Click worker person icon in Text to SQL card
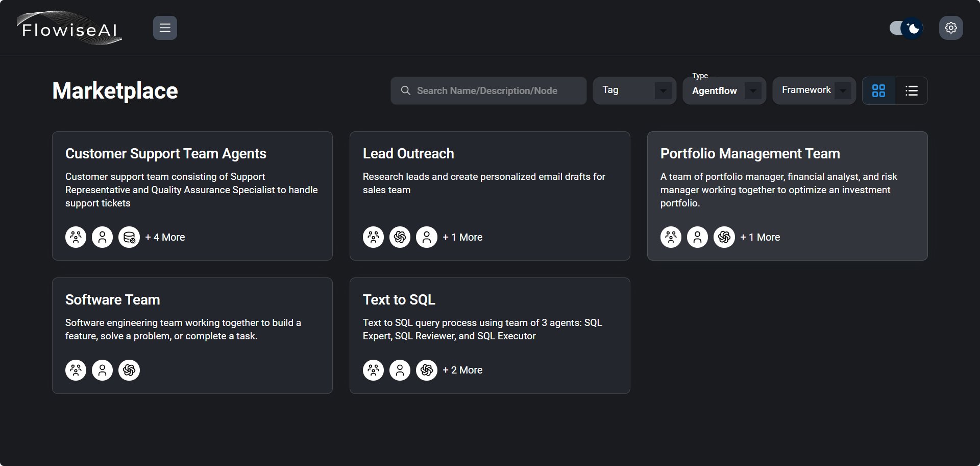The height and width of the screenshot is (466, 980). [x=400, y=370]
